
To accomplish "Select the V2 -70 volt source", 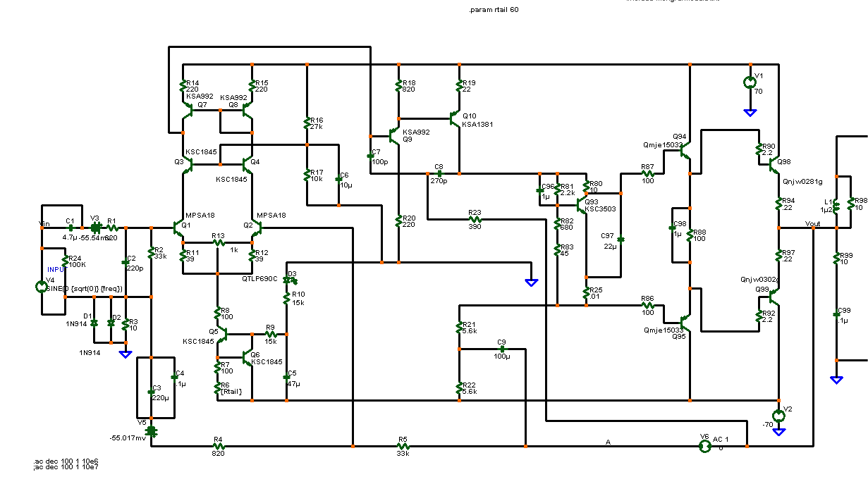I will 778,415.
